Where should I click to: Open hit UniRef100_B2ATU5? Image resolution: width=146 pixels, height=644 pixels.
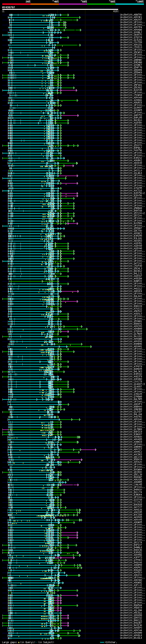point(131,90)
